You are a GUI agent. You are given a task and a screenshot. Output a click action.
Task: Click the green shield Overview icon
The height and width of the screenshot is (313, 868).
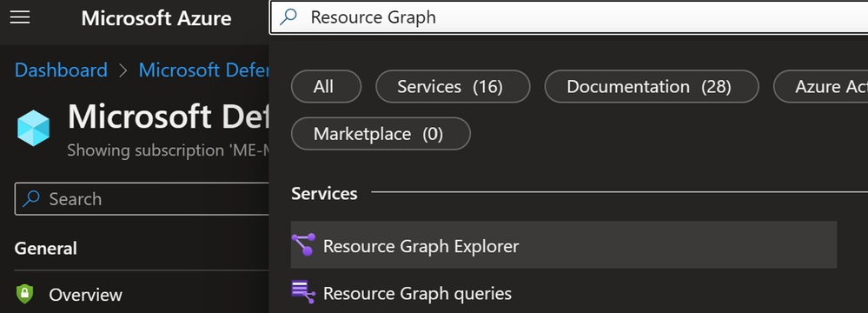(25, 294)
